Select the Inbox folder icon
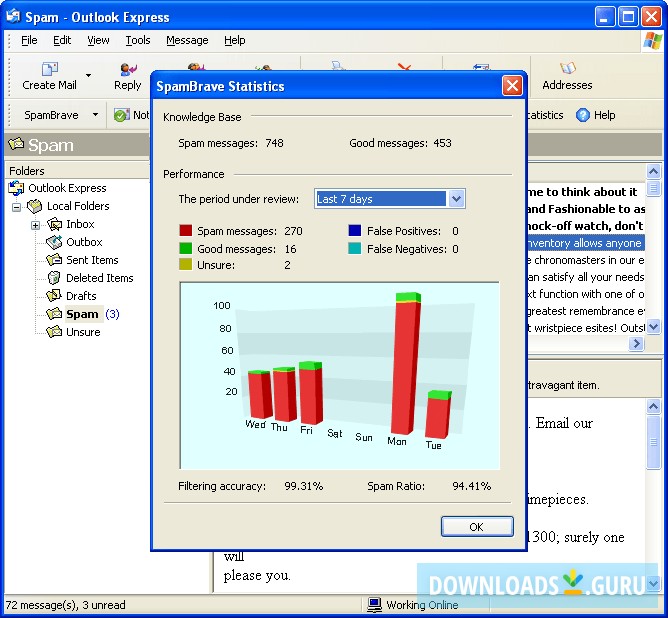The width and height of the screenshot is (668, 618). pyautogui.click(x=55, y=224)
